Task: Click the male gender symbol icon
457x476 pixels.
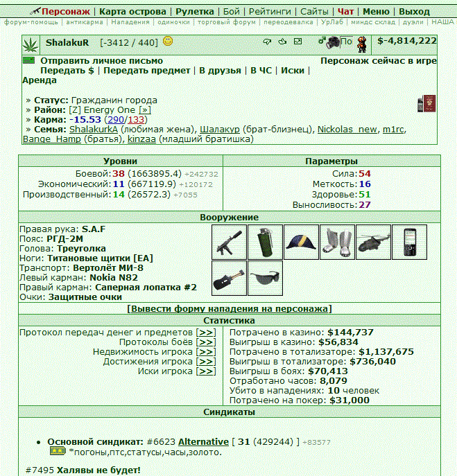Action: [322, 41]
